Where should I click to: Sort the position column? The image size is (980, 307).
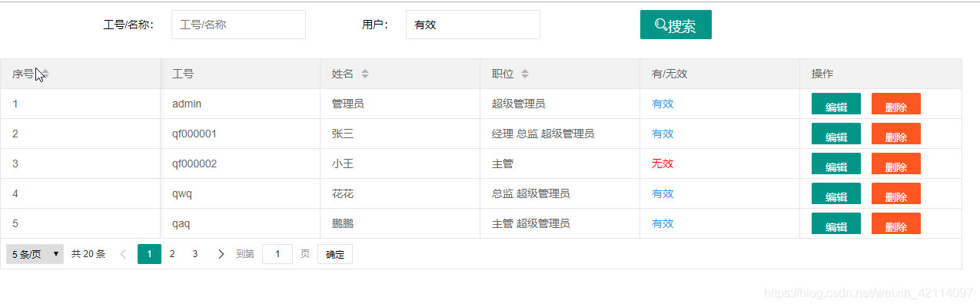point(525,74)
